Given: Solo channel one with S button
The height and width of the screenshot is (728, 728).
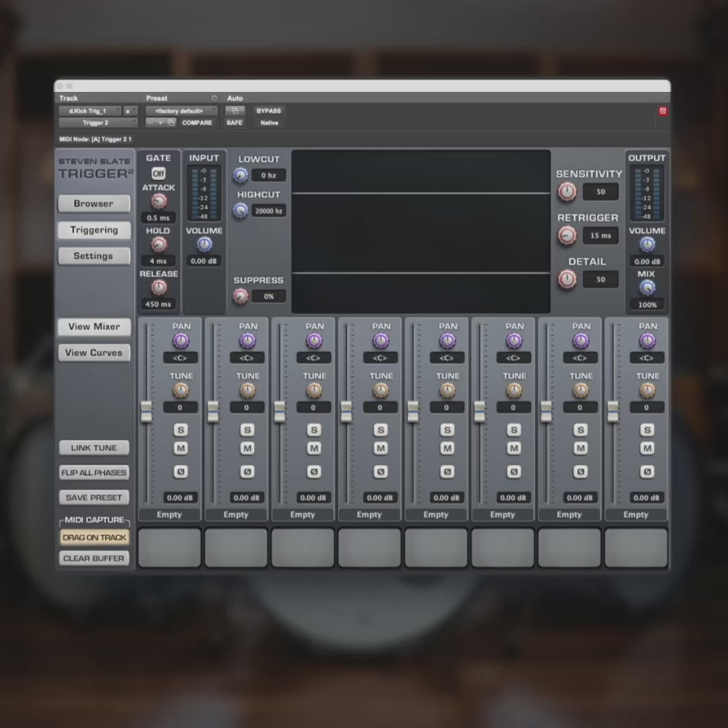Looking at the screenshot, I should click(181, 430).
